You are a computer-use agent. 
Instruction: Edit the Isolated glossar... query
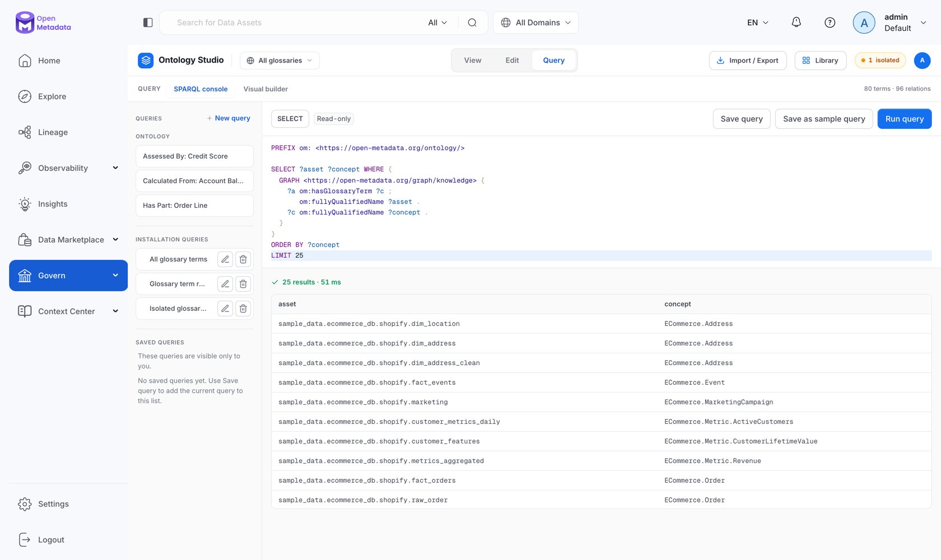225,309
